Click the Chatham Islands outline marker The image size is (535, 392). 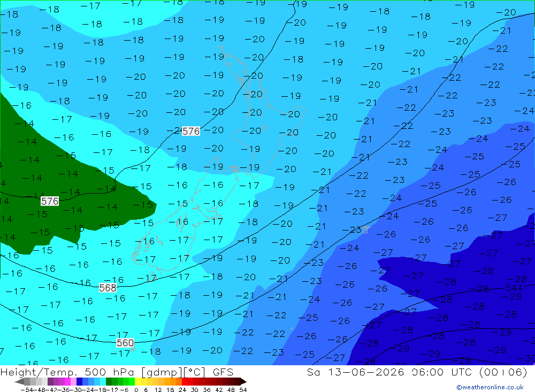pyautogui.click(x=365, y=229)
